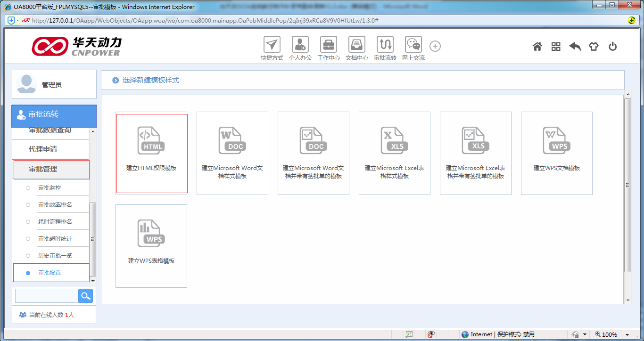Click the power logout icon
This screenshot has height=341, width=644.
[x=612, y=47]
